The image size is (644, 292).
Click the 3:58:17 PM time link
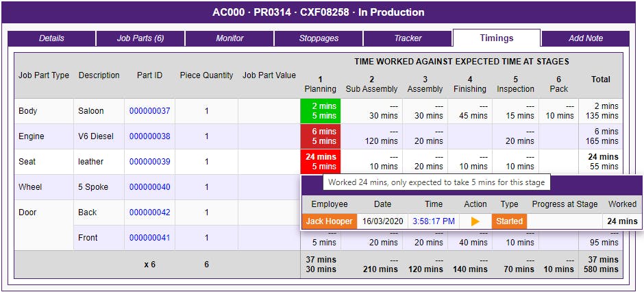(x=432, y=221)
